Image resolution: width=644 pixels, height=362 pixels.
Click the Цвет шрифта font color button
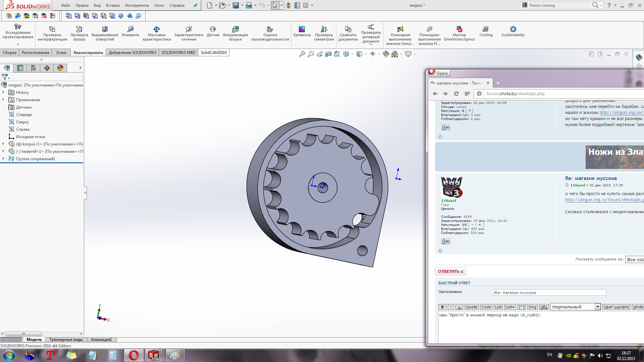pyautogui.click(x=616, y=307)
